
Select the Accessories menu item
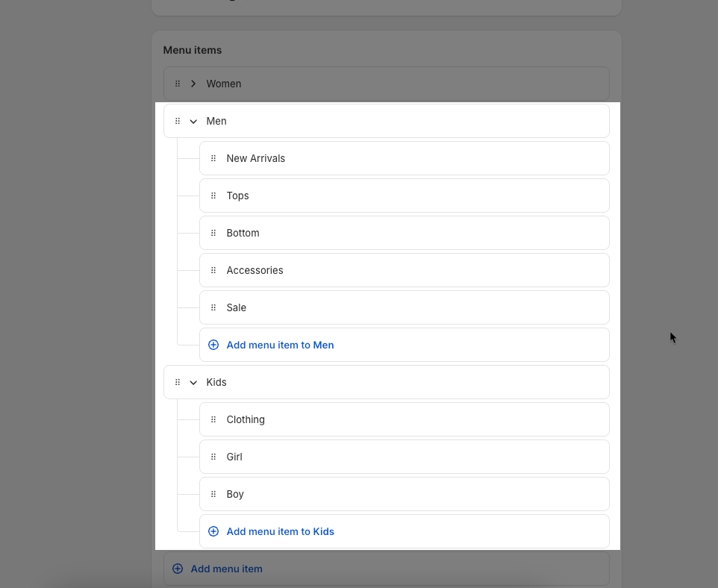point(405,270)
